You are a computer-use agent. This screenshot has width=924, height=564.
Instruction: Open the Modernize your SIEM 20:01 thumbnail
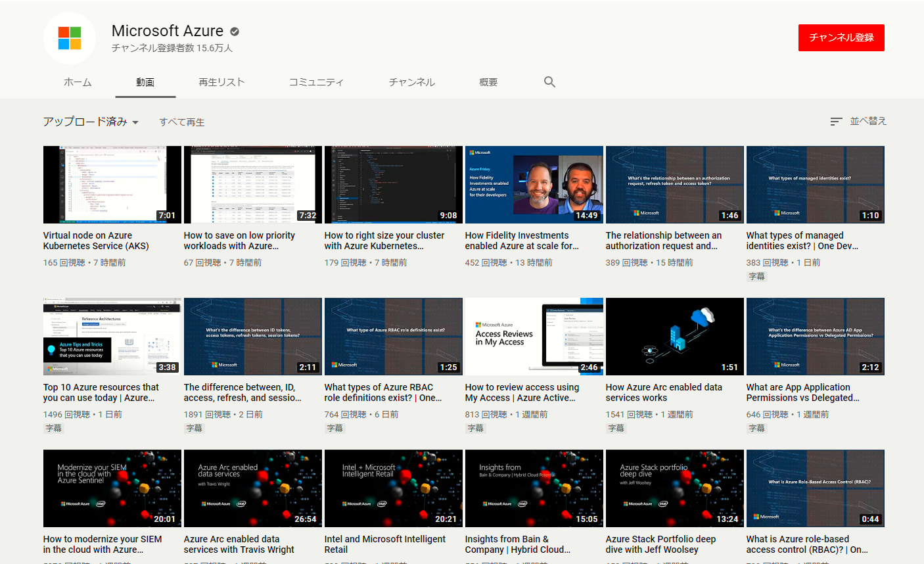point(112,488)
